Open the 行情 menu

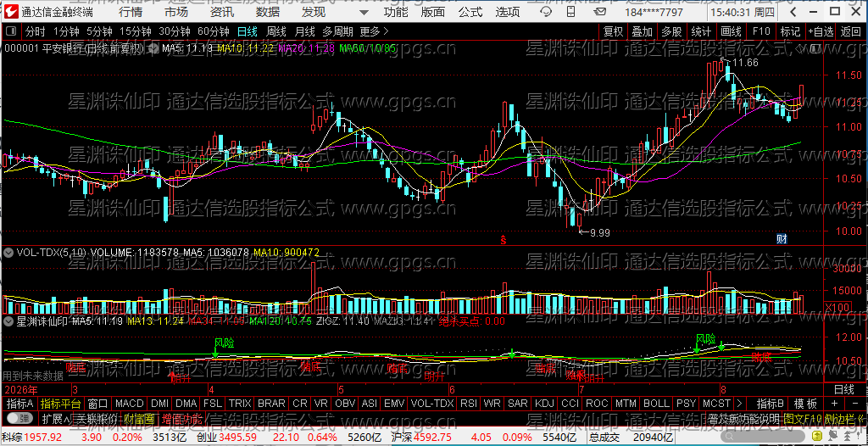click(130, 12)
